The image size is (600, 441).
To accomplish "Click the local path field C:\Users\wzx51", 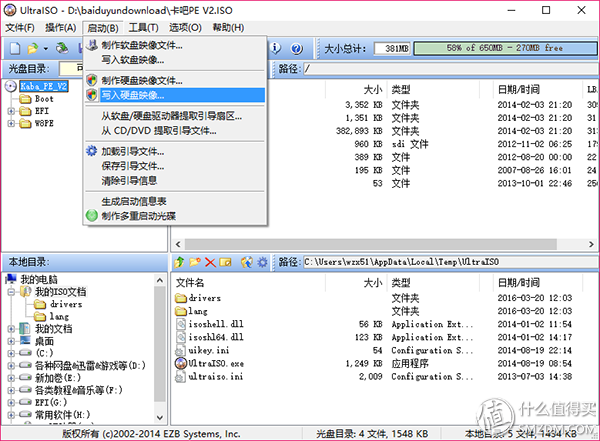I will pos(450,262).
